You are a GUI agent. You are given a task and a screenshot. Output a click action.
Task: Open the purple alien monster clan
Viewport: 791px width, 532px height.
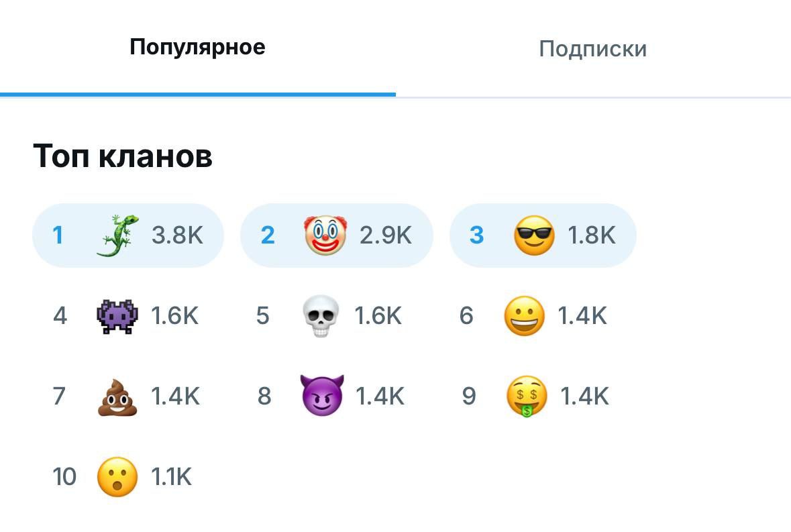click(117, 316)
